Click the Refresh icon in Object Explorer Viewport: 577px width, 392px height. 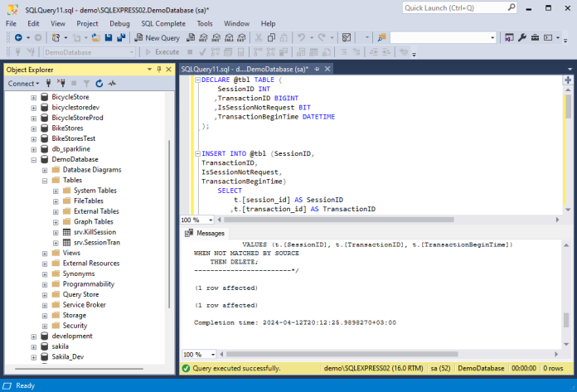(99, 84)
